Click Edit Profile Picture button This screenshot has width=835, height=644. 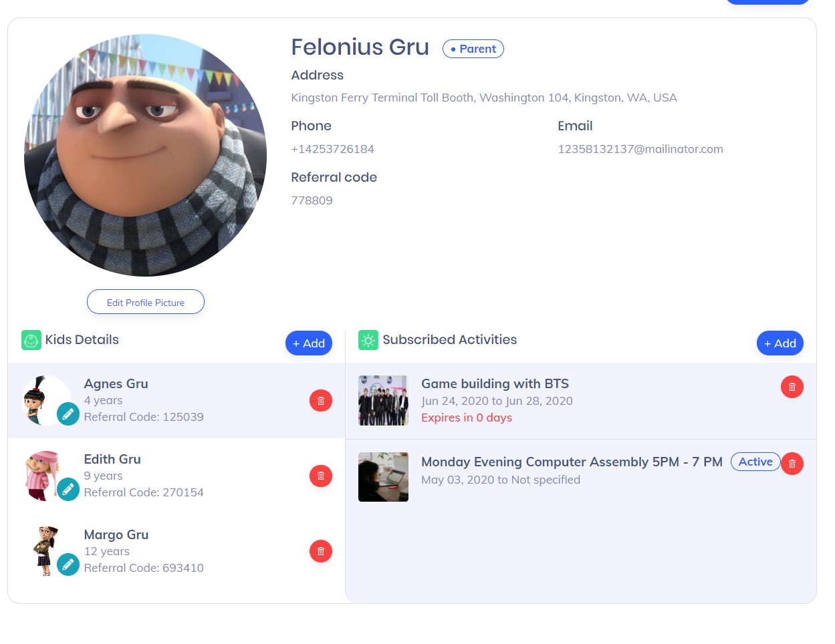(146, 302)
